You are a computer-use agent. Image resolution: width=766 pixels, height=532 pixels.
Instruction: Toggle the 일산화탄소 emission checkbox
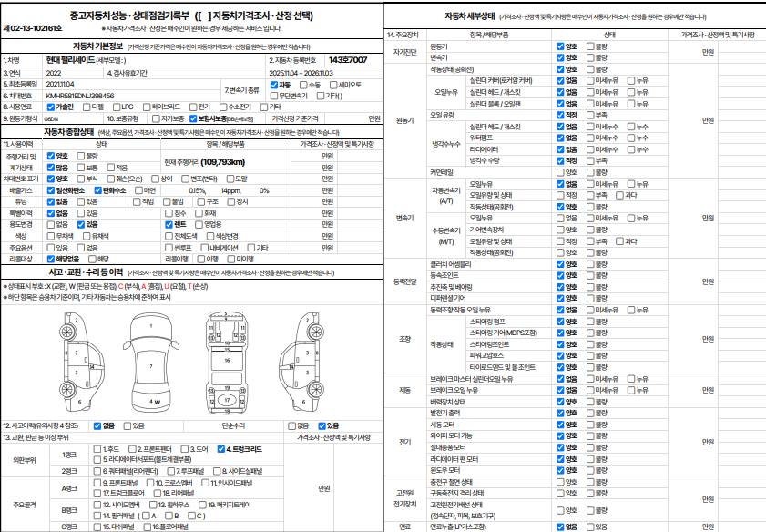click(51, 190)
